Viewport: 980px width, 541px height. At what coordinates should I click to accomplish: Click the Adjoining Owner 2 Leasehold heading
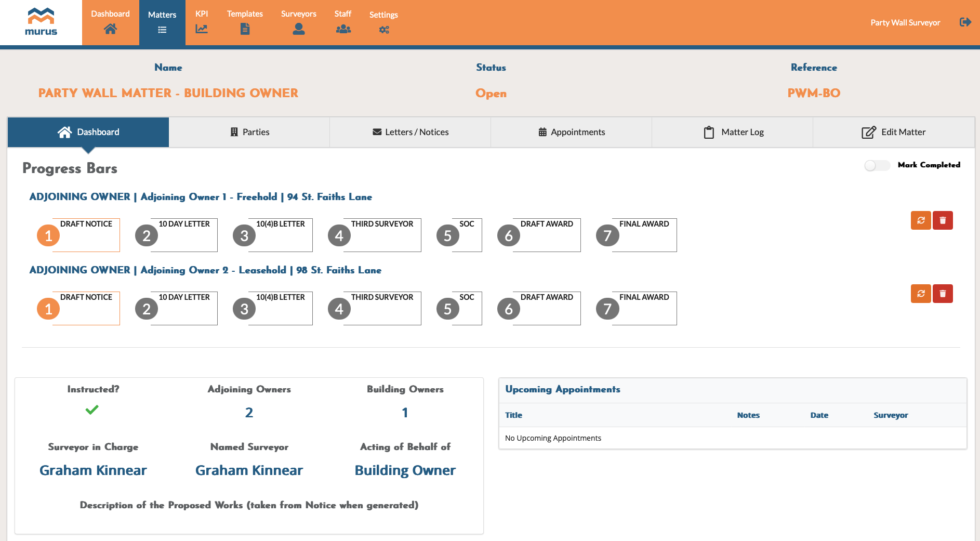click(x=205, y=270)
